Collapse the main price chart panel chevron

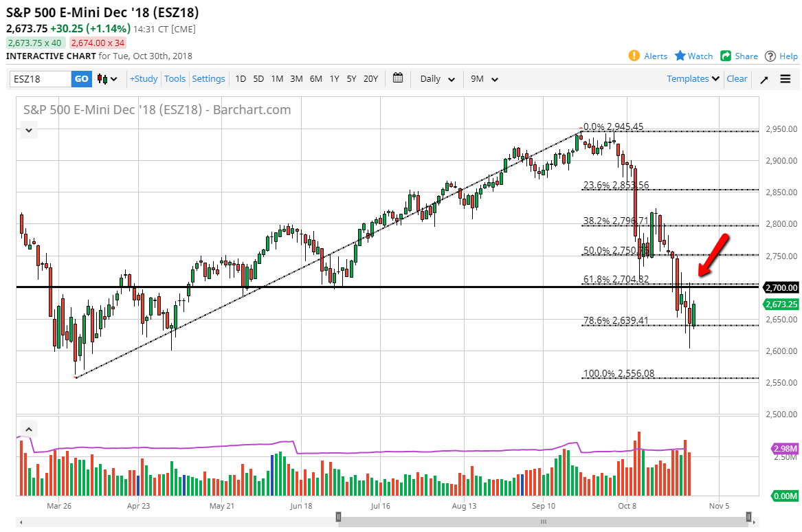click(x=28, y=130)
